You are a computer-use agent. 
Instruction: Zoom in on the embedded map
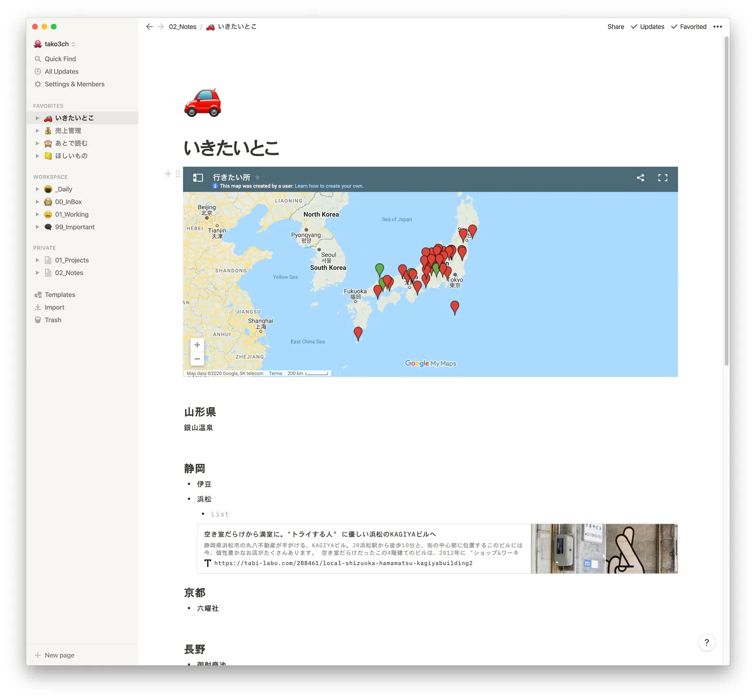click(197, 345)
